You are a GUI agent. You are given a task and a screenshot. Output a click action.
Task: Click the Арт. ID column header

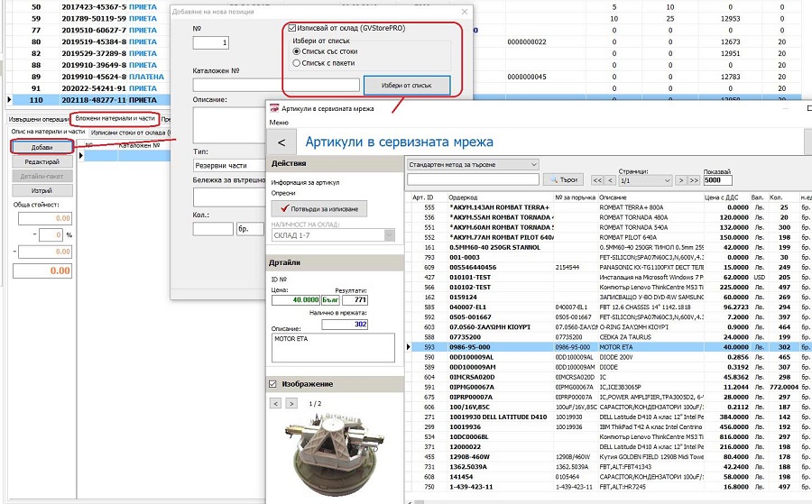click(x=422, y=197)
